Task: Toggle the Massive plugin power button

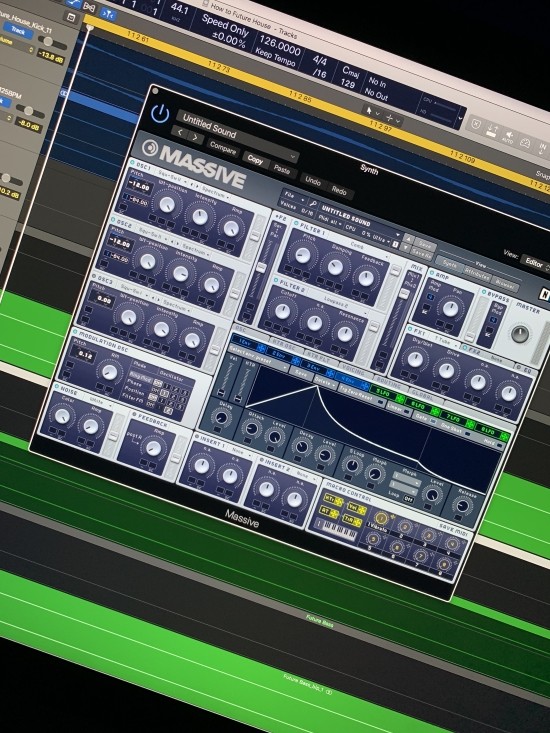Action: 160,114
